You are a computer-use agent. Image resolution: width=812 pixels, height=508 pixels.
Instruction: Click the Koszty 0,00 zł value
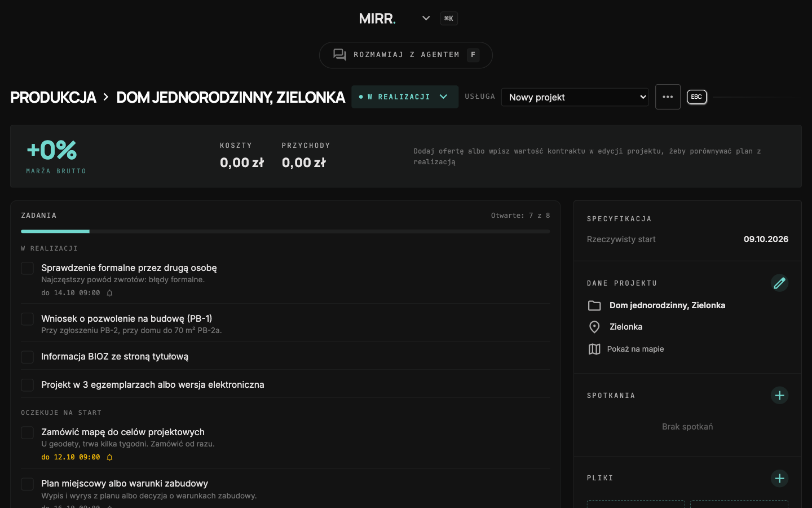tap(242, 163)
